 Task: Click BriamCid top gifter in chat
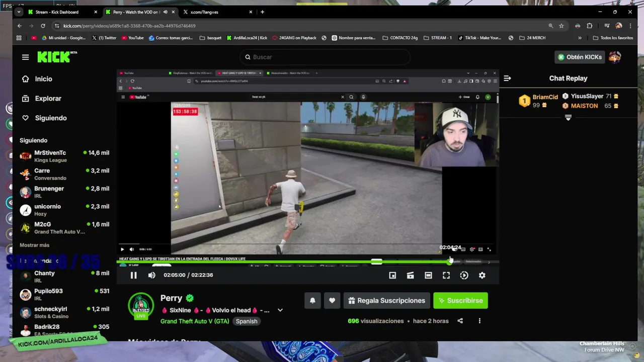click(x=545, y=97)
